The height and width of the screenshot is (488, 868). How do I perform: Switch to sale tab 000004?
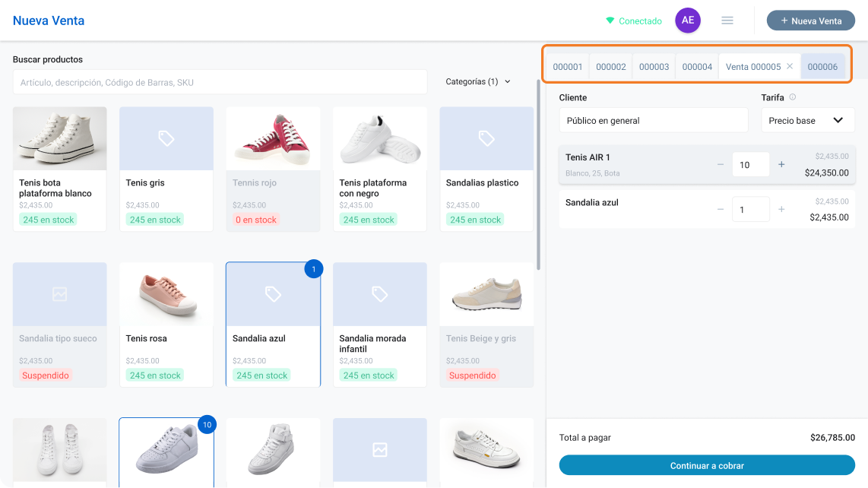[697, 66]
